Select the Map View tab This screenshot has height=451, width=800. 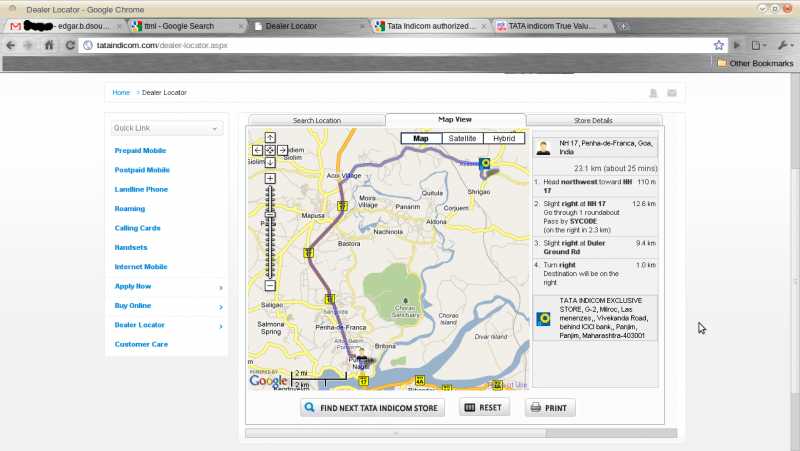[x=455, y=119]
